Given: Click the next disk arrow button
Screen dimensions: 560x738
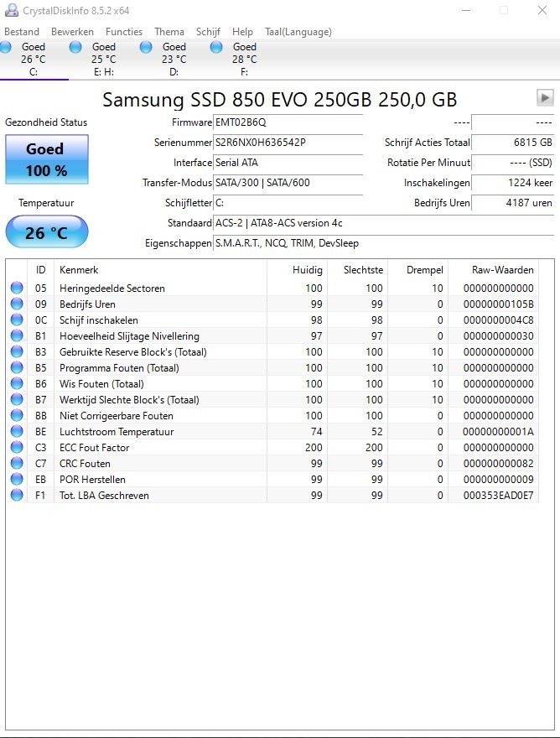Looking at the screenshot, I should click(545, 98).
